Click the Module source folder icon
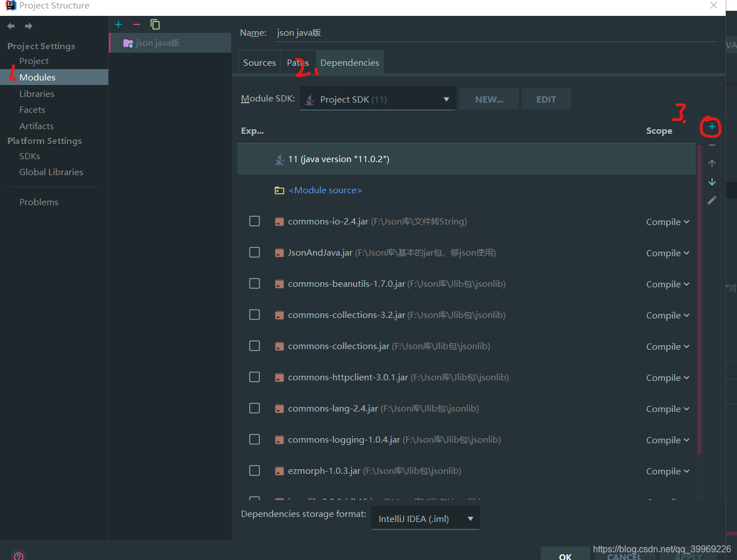The image size is (737, 560). (279, 190)
